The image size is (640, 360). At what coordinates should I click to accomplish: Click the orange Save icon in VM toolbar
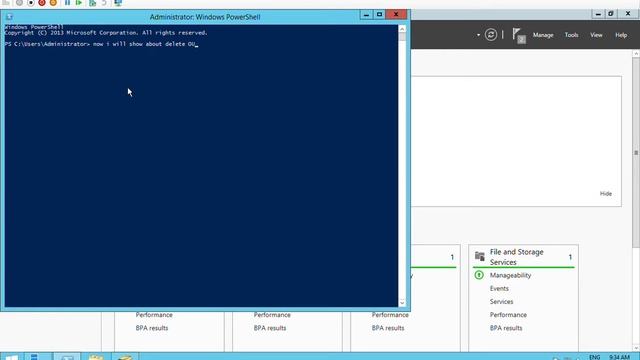(x=53, y=3)
